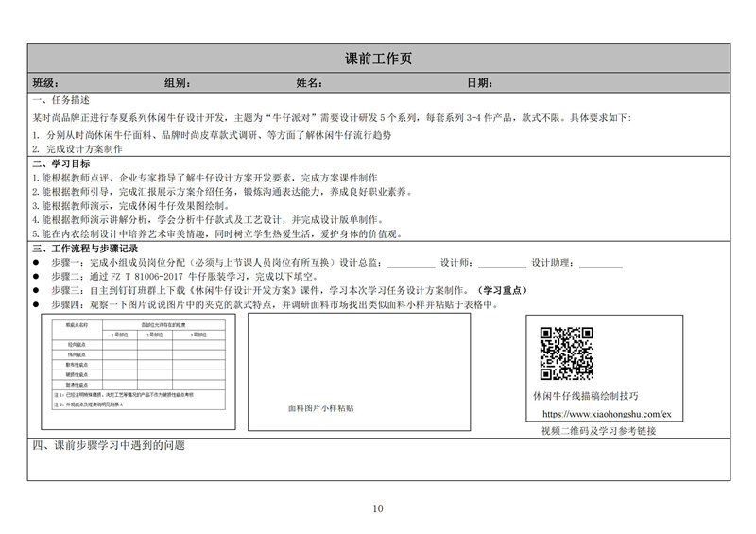This screenshot has width=756, height=534.
Task: Click the 1号部位 column header
Action: click(120, 335)
